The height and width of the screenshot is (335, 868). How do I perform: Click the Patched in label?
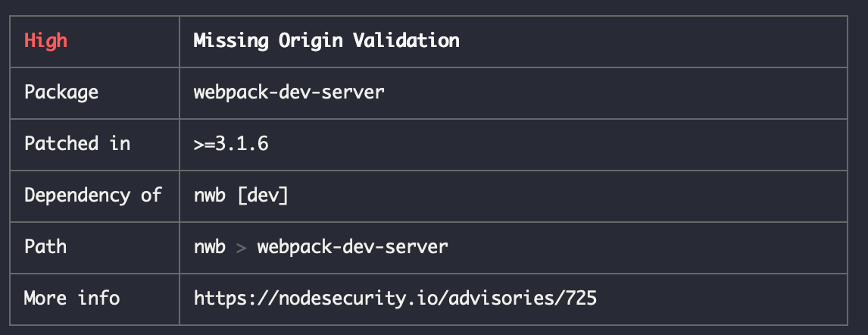pos(77,143)
